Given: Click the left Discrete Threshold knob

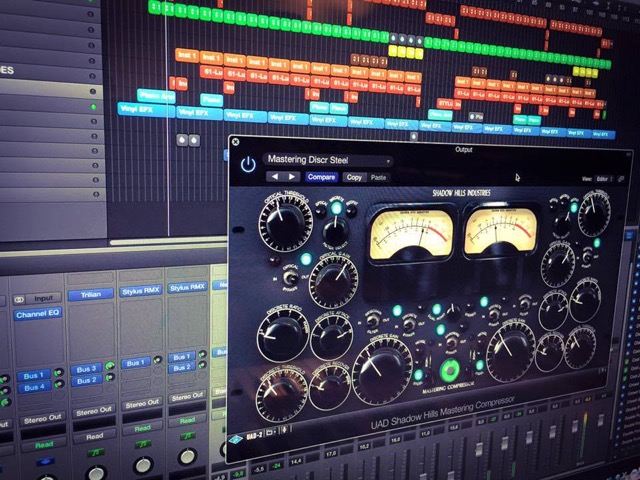Looking at the screenshot, I should click(282, 394).
